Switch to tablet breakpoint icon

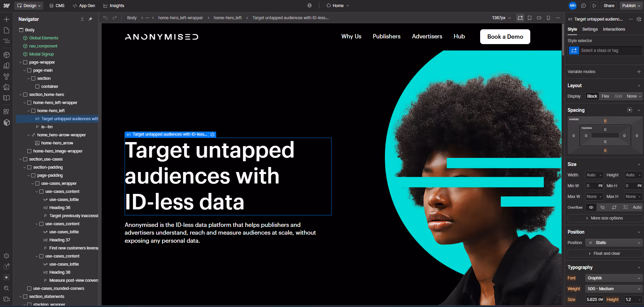[530, 18]
